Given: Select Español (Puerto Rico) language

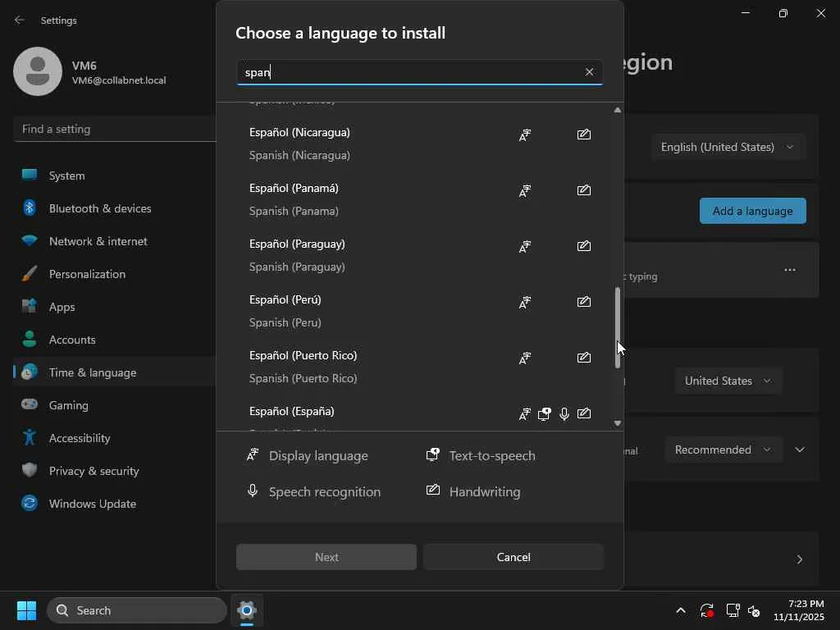Looking at the screenshot, I should (x=420, y=367).
